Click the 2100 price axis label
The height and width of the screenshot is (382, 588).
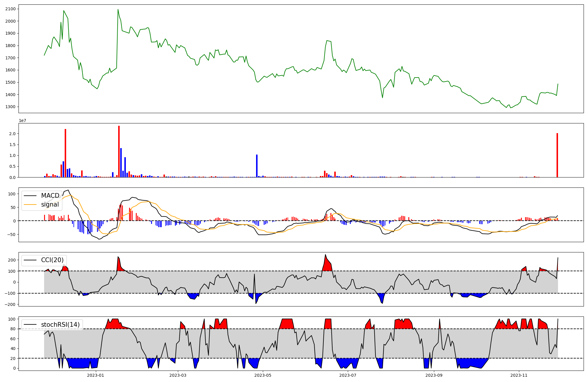tap(10, 9)
